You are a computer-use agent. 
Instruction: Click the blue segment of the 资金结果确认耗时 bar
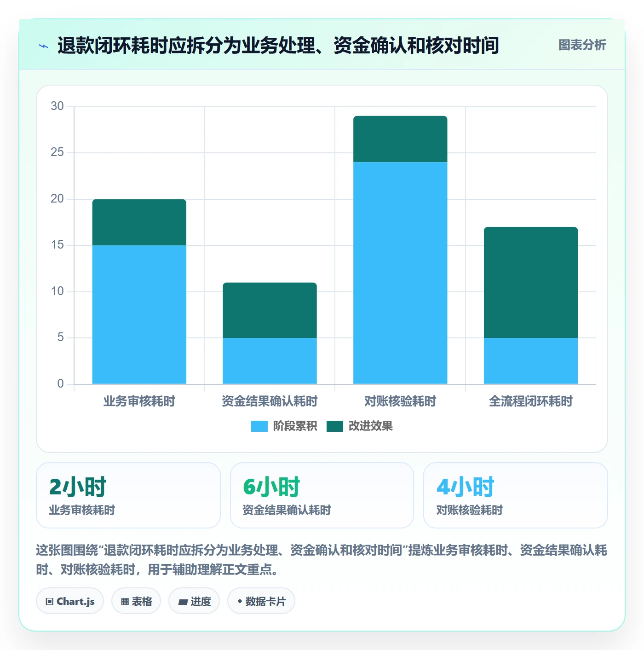270,361
